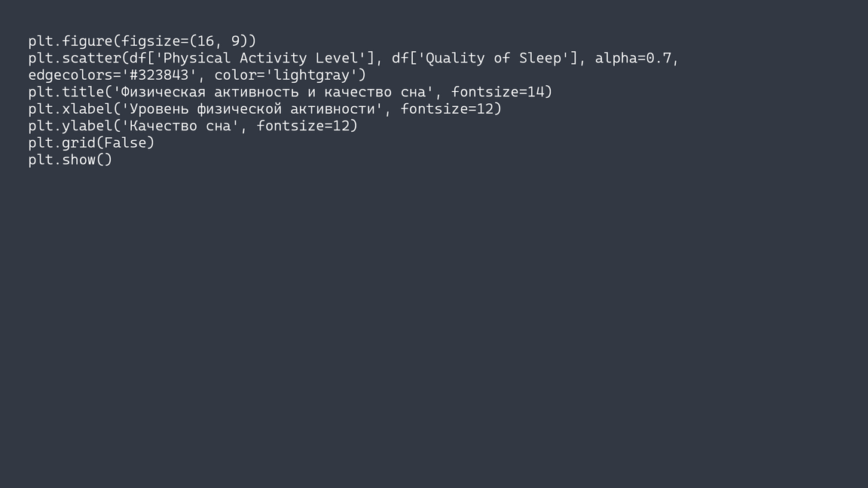Viewport: 868px width, 488px height.
Task: Click the 'Physical Activity Level' string
Action: click(x=255, y=58)
